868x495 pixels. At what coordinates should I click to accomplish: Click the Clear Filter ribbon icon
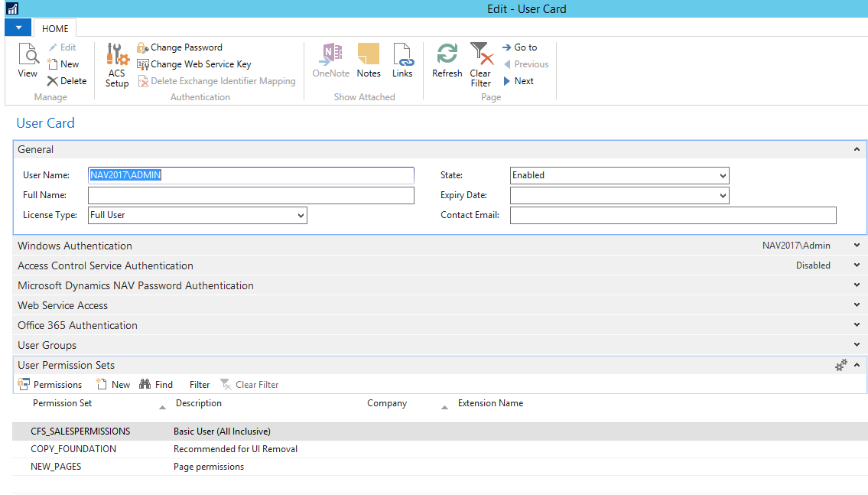point(480,64)
